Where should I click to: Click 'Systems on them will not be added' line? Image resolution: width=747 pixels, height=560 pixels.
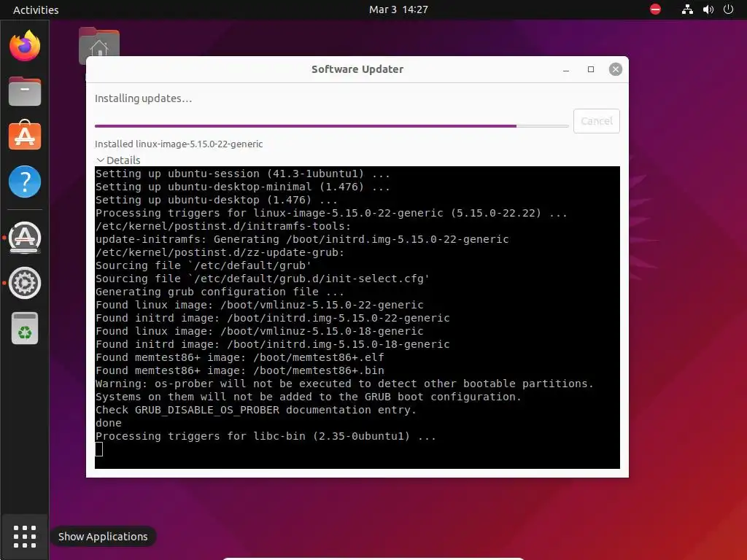(309, 397)
